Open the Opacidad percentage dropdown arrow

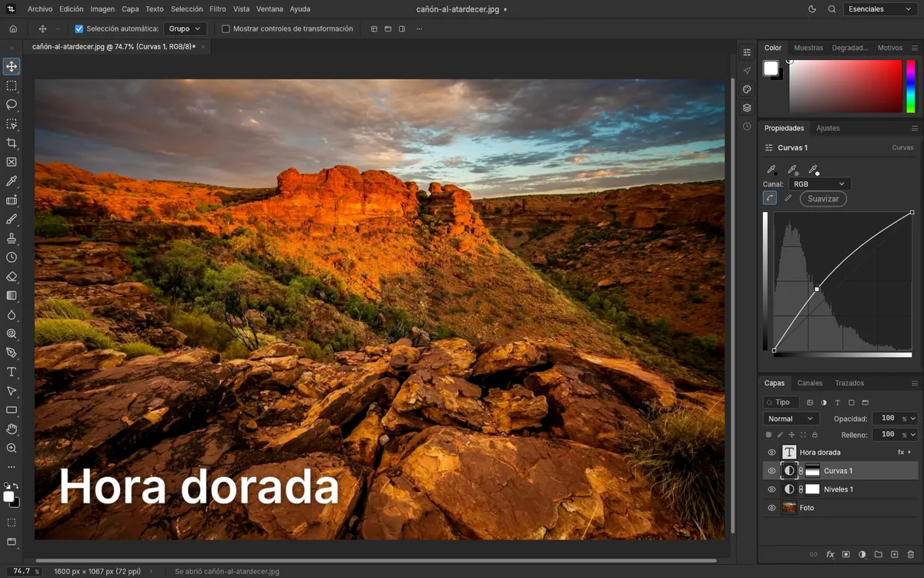913,418
